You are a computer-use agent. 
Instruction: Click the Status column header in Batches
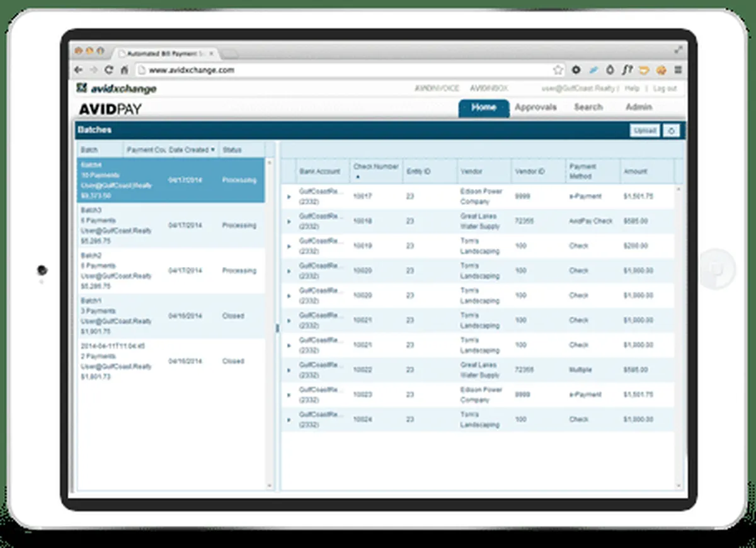[242, 150]
